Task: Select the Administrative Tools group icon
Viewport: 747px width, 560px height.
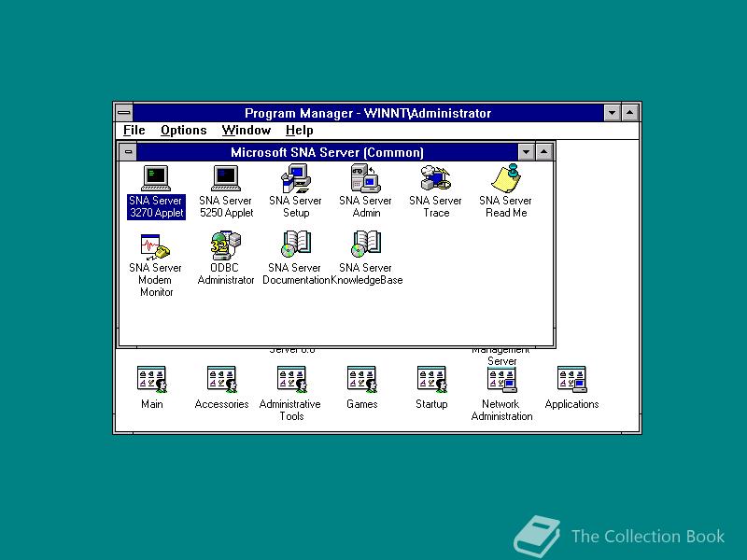Action: click(x=291, y=380)
